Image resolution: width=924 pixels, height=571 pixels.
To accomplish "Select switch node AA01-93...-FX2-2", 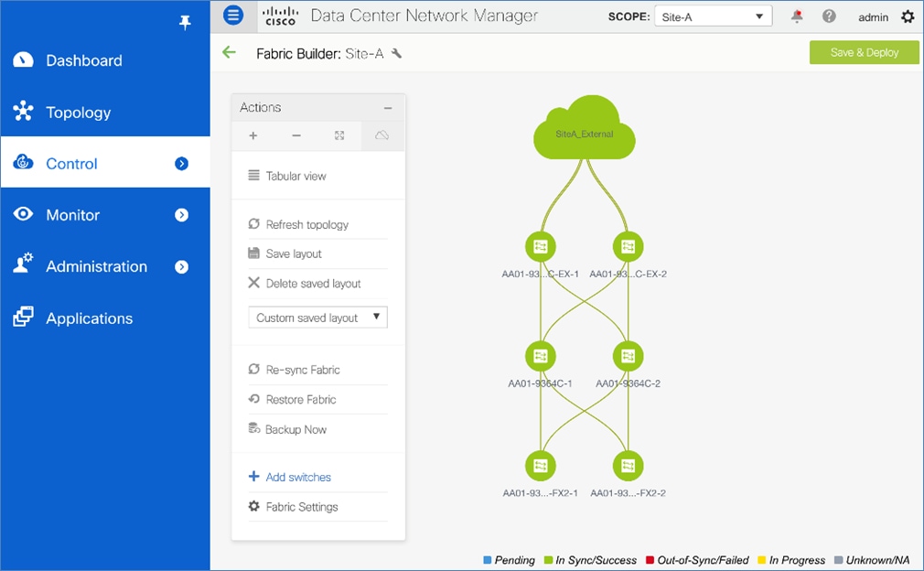I will coord(629,466).
